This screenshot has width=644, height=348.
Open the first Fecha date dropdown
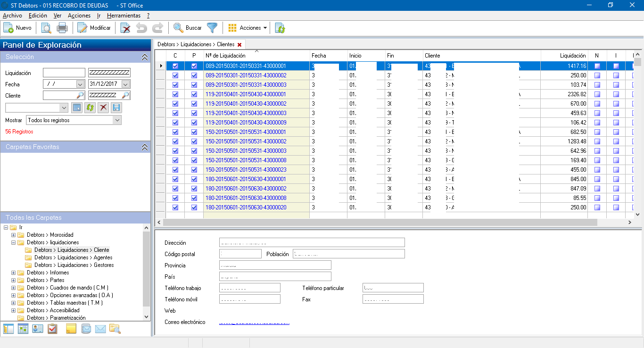80,84
